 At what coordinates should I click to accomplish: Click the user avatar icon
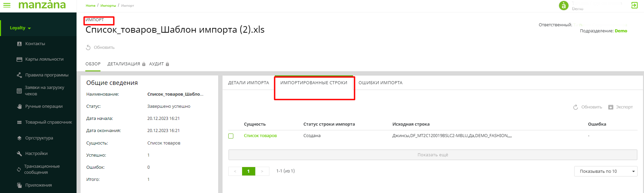[x=563, y=5]
